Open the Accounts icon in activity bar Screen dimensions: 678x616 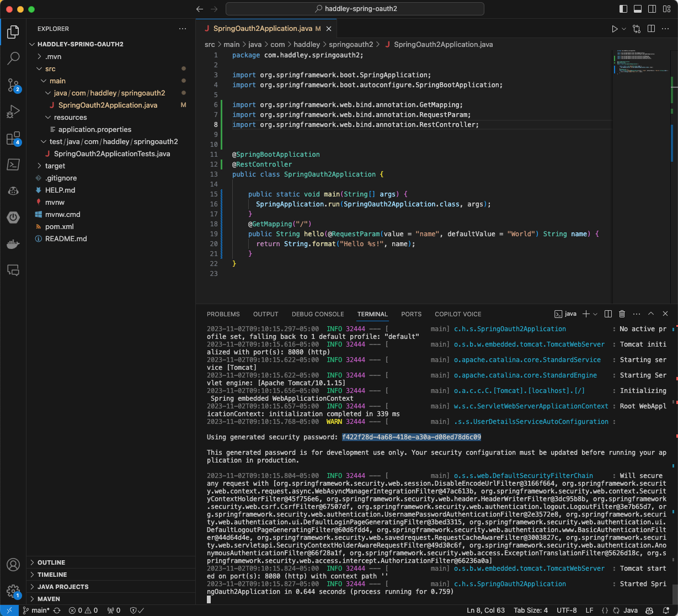click(13, 565)
